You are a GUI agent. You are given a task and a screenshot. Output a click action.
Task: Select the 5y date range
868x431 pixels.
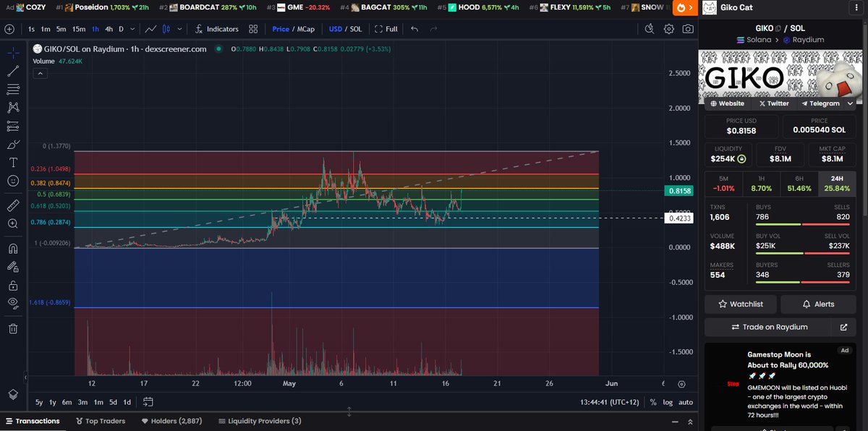39,402
